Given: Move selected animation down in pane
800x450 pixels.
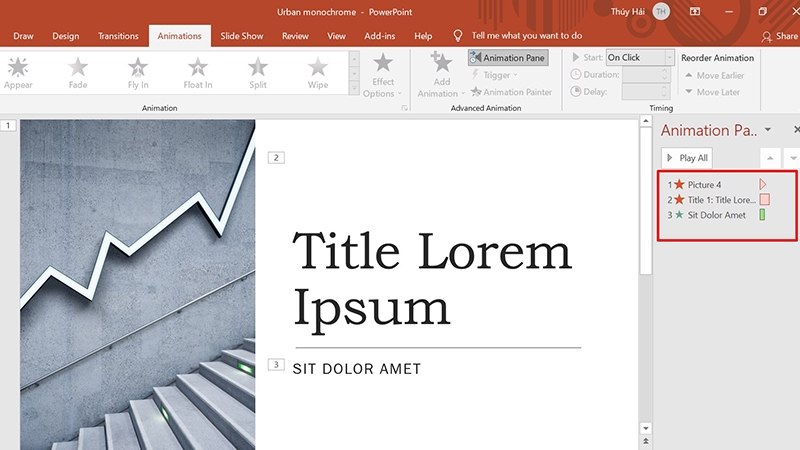Looking at the screenshot, I should click(792, 158).
